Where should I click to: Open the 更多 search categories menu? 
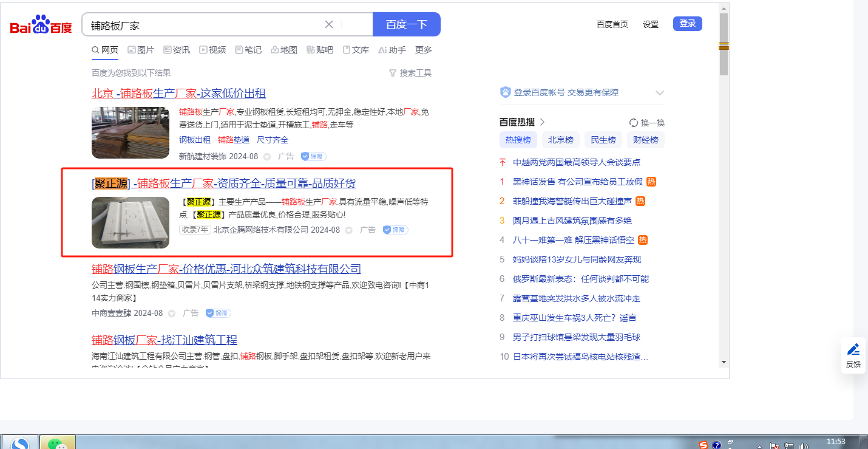424,50
